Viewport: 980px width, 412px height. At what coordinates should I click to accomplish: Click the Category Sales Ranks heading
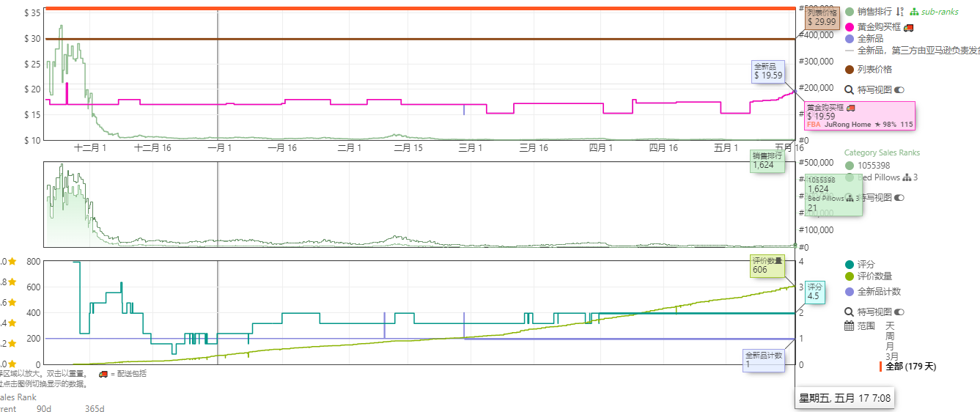(882, 153)
